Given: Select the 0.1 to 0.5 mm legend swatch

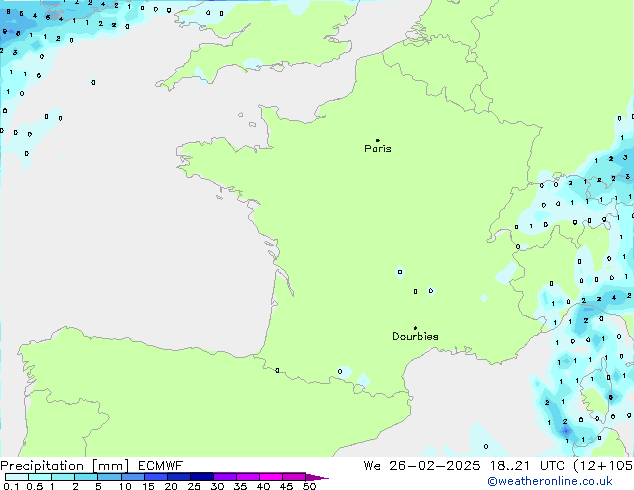Looking at the screenshot, I should (x=17, y=477).
